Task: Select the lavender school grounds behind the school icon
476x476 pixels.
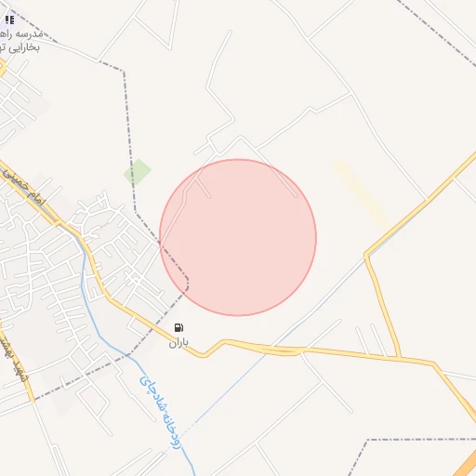Action: [x=9, y=24]
